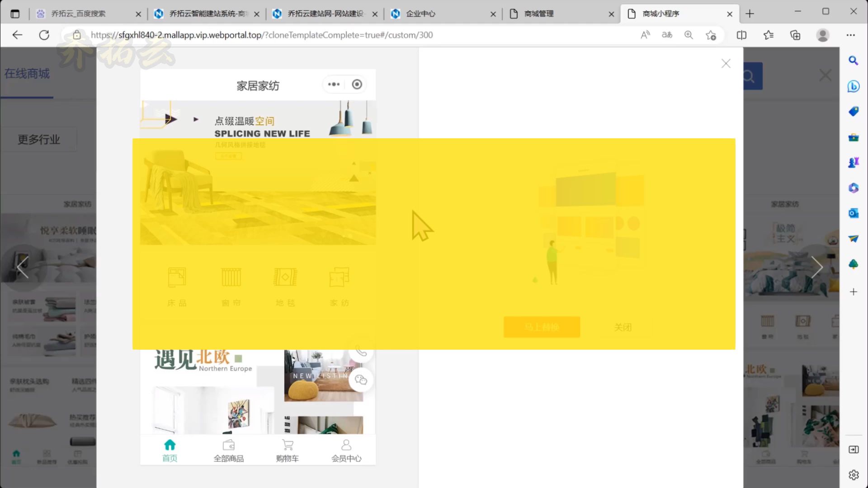The height and width of the screenshot is (488, 868).
Task: Open browser settings and more menu
Action: pos(851,35)
